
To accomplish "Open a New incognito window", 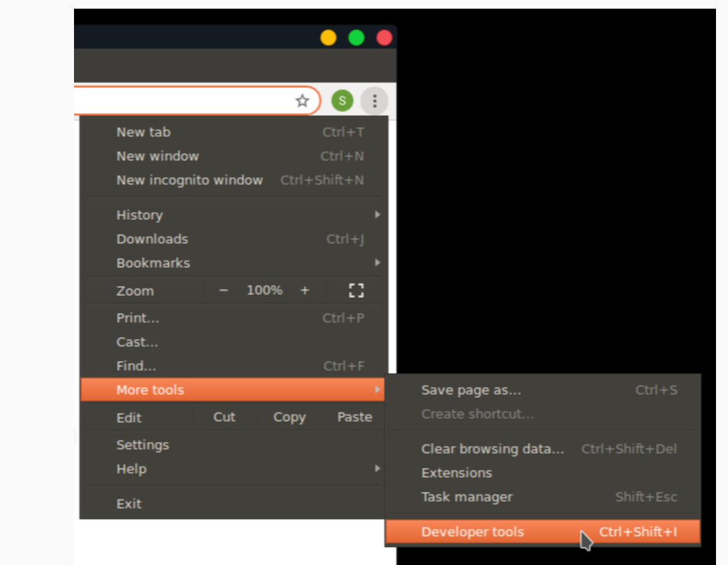I will point(189,180).
